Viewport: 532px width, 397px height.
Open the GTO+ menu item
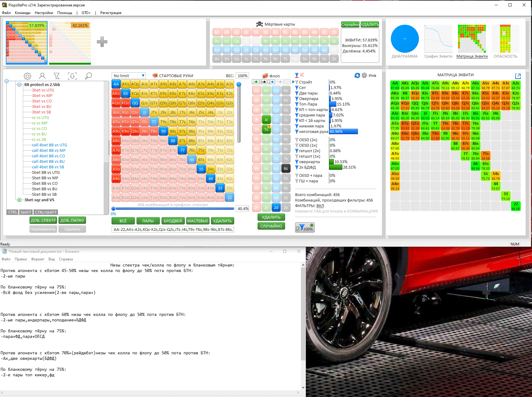(86, 13)
